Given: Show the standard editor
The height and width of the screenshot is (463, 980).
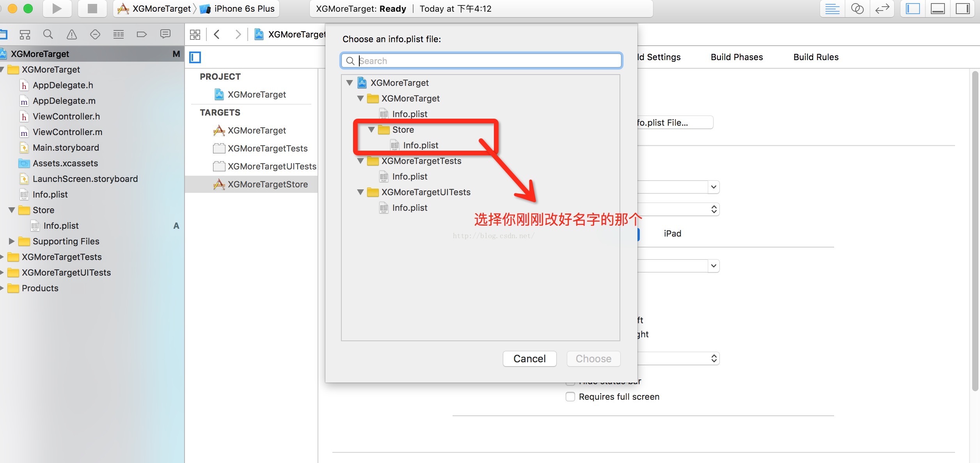Looking at the screenshot, I should 832,9.
